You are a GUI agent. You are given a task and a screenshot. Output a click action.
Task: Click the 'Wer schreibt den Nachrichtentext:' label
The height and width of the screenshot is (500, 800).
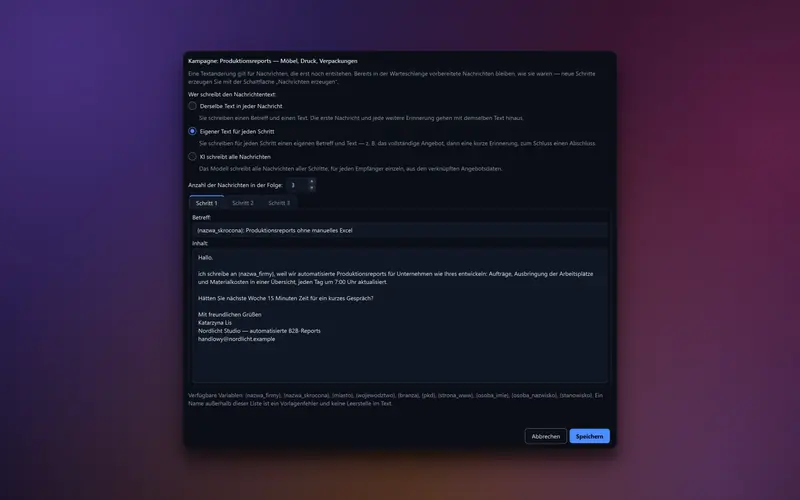click(x=232, y=94)
